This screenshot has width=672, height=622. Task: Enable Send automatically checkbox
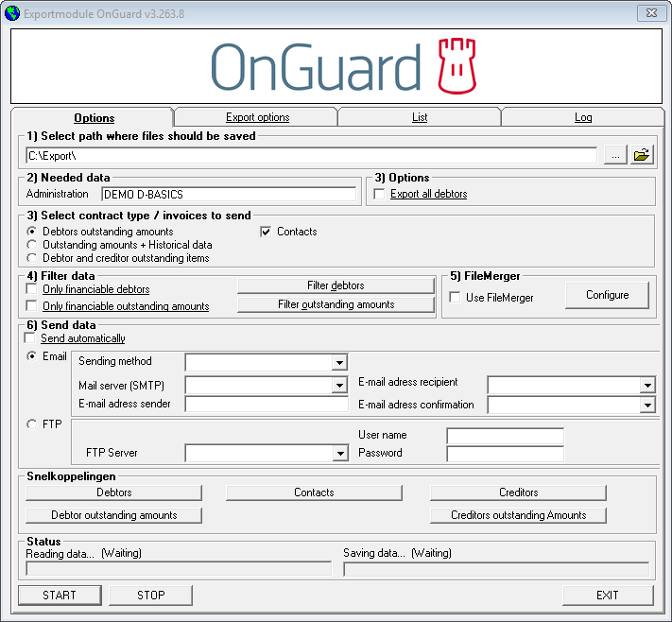point(29,338)
